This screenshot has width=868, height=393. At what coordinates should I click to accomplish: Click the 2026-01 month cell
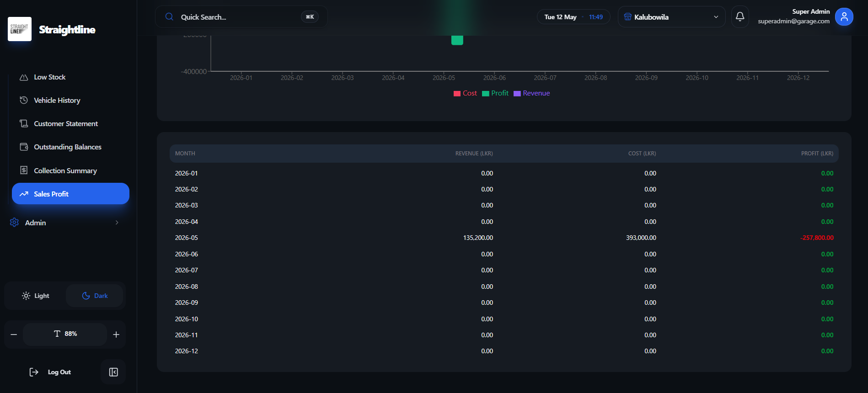click(187, 173)
